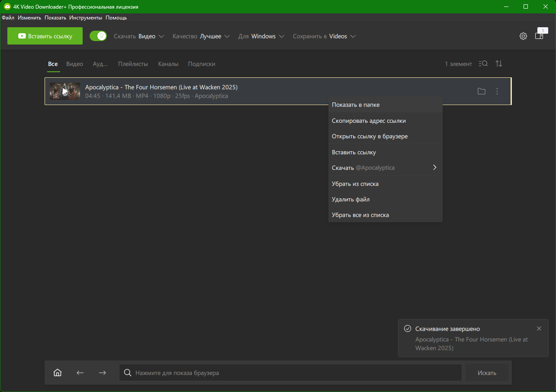Click the browser forward arrow
This screenshot has height=392, width=556.
103,373
